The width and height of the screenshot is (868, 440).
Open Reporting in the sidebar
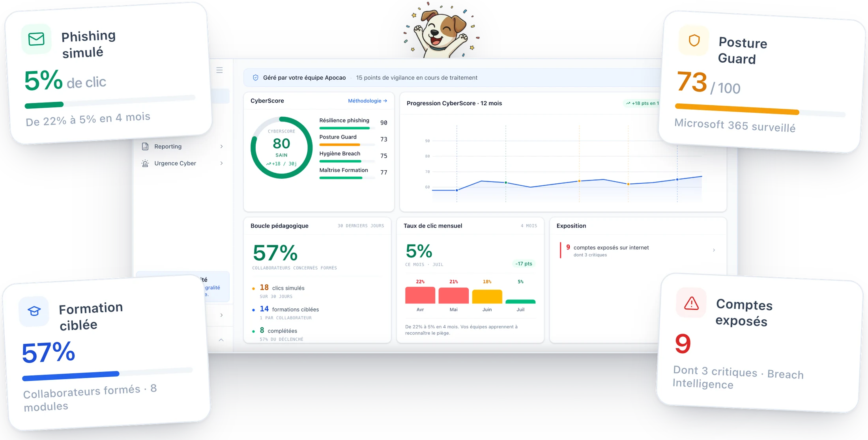(x=183, y=146)
